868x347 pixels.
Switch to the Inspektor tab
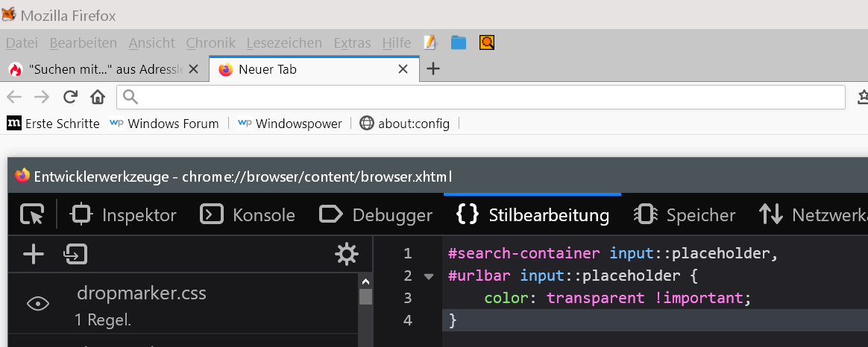pyautogui.click(x=123, y=215)
